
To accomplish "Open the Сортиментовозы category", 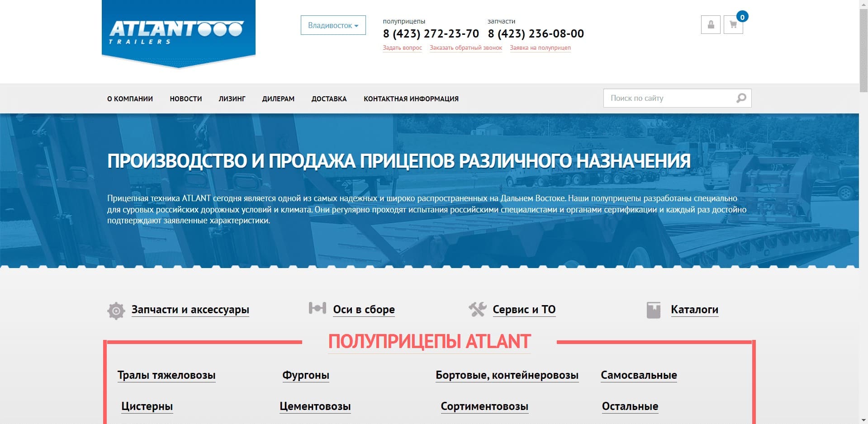I will point(484,406).
